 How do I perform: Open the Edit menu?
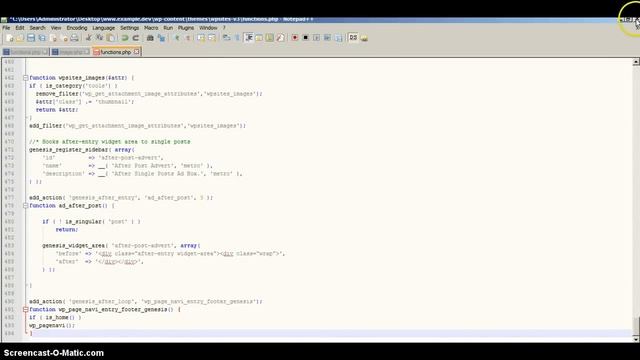[20, 28]
